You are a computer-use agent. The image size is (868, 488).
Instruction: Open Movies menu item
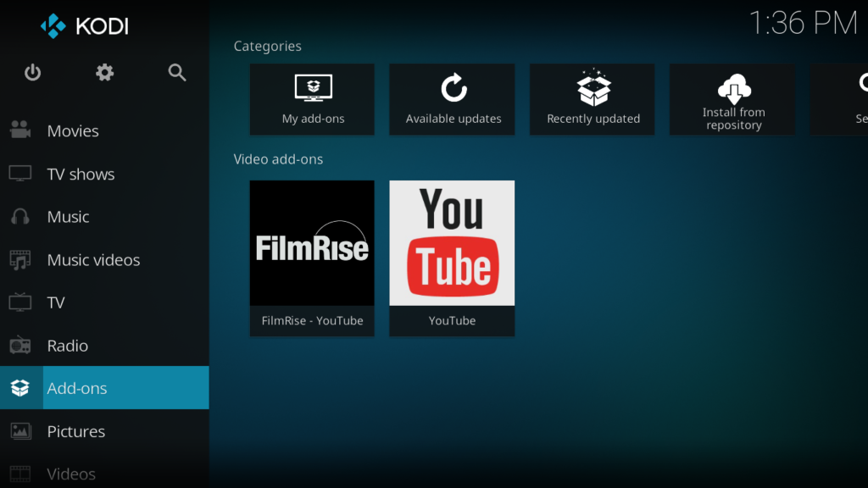[x=104, y=130]
